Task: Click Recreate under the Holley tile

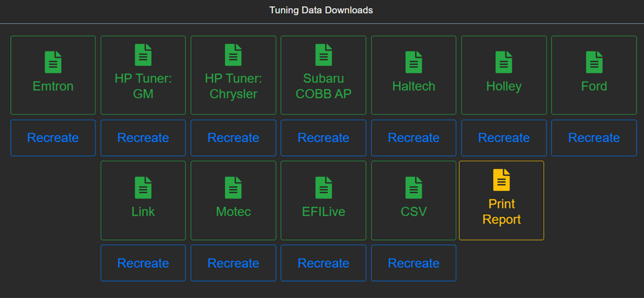Action: coord(503,138)
